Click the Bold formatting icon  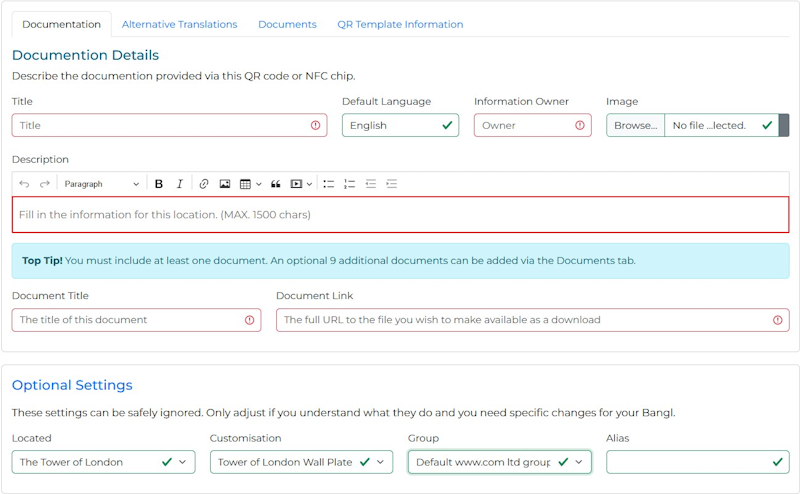tap(159, 184)
